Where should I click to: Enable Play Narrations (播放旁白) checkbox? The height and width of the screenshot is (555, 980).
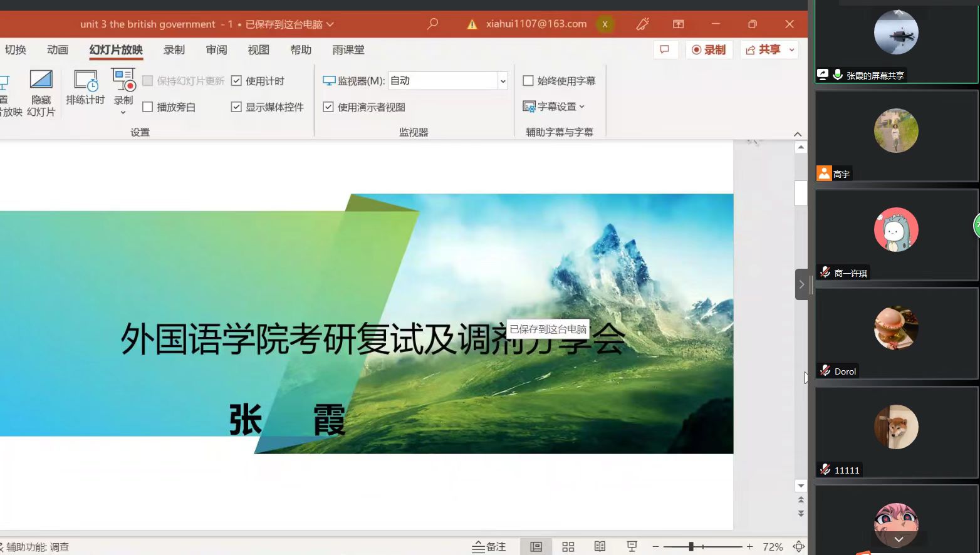[148, 107]
